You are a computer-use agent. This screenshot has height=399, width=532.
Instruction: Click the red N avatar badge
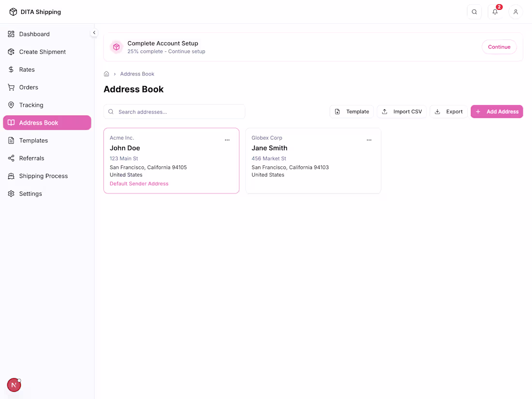(14, 385)
